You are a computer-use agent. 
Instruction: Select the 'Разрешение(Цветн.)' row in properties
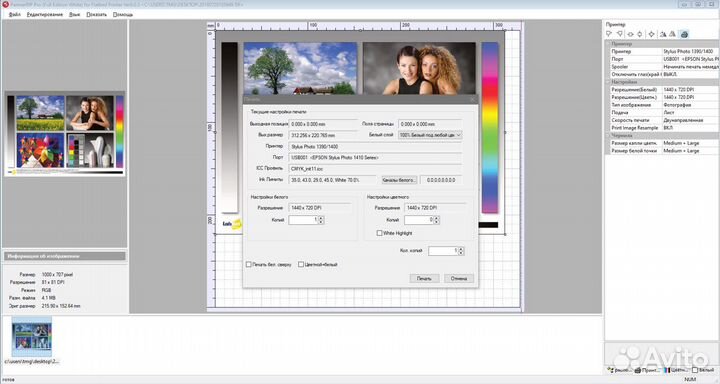664,97
